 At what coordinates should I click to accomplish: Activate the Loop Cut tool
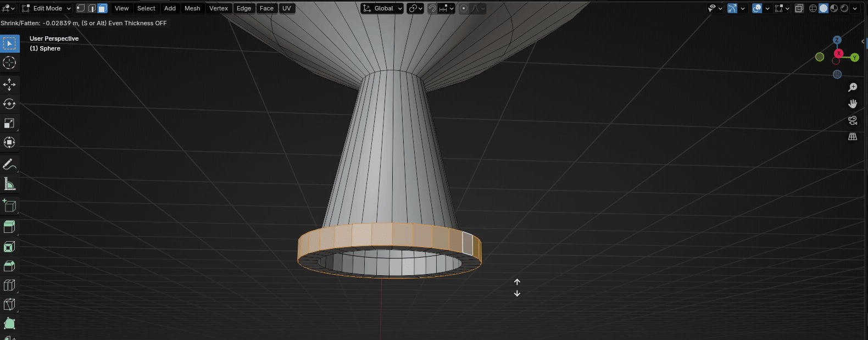[x=9, y=285]
